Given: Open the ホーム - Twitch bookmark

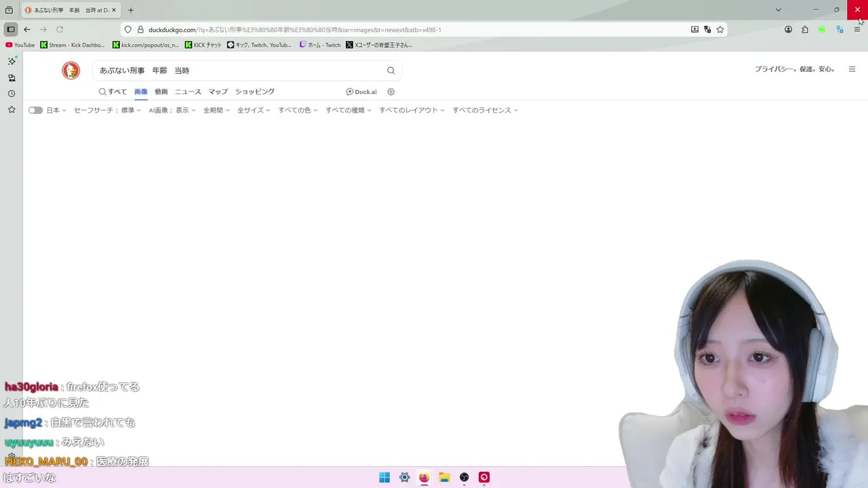Looking at the screenshot, I should pyautogui.click(x=320, y=45).
